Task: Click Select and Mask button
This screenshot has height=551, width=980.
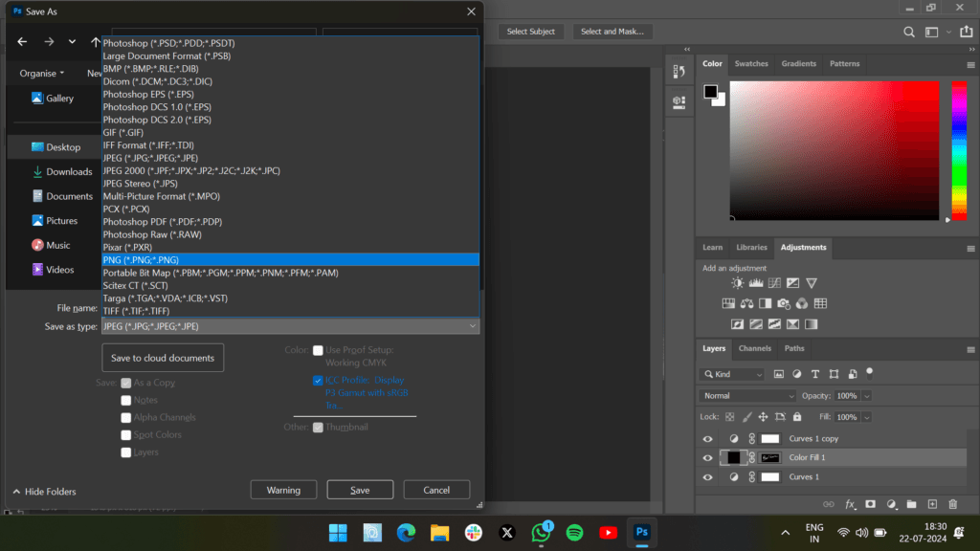Action: click(x=612, y=32)
